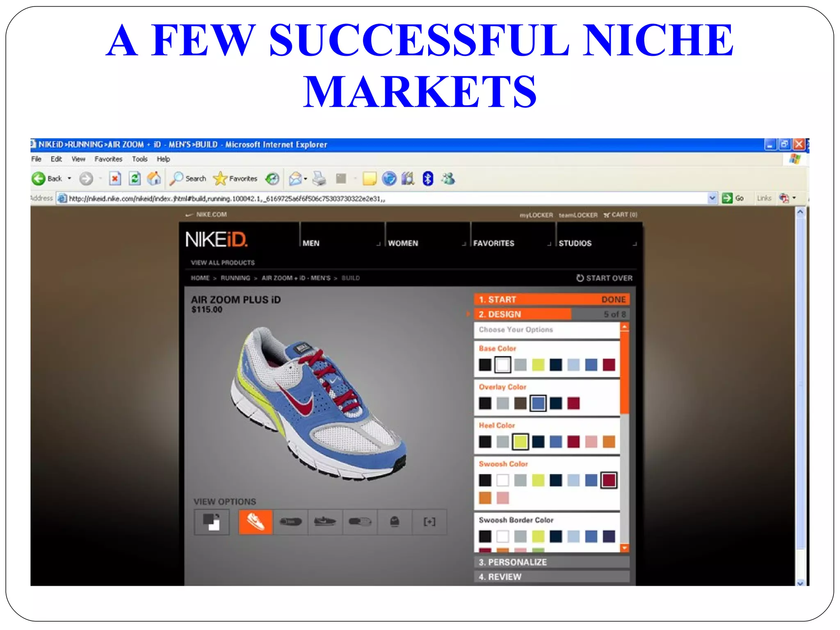Toggle the background color view option
The image size is (840, 630).
tap(212, 522)
